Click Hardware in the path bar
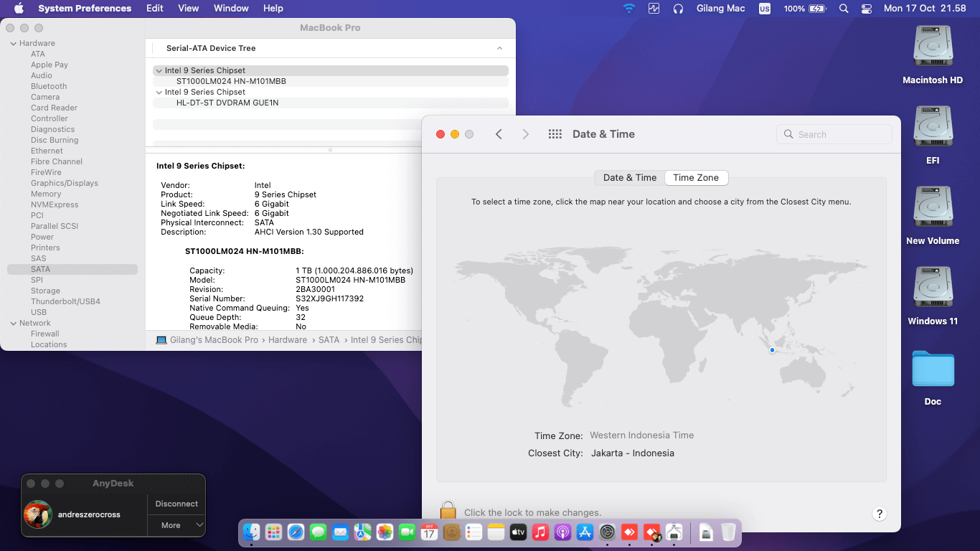Screen dimensions: 980x551 [x=288, y=340]
